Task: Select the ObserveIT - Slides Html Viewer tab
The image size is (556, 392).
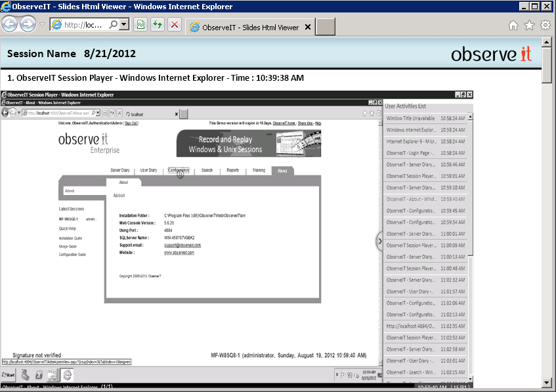Action: 249,28
